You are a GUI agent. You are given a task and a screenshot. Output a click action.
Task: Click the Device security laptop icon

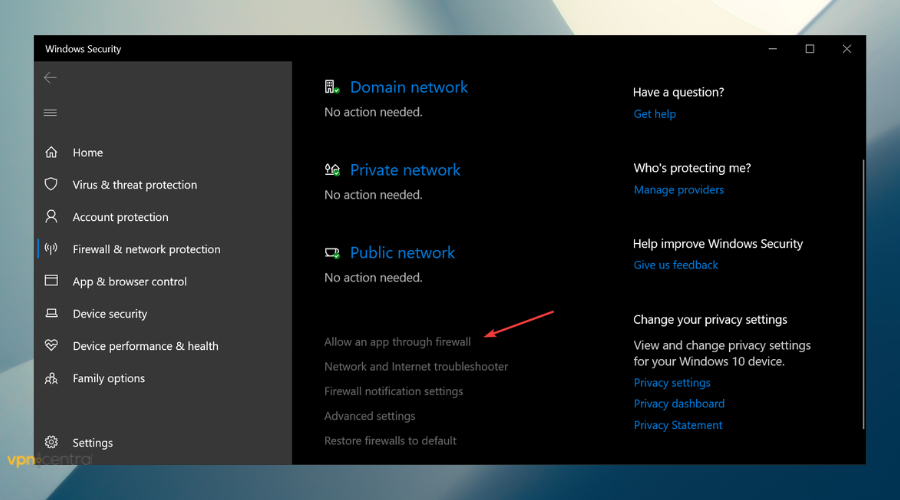[51, 314]
